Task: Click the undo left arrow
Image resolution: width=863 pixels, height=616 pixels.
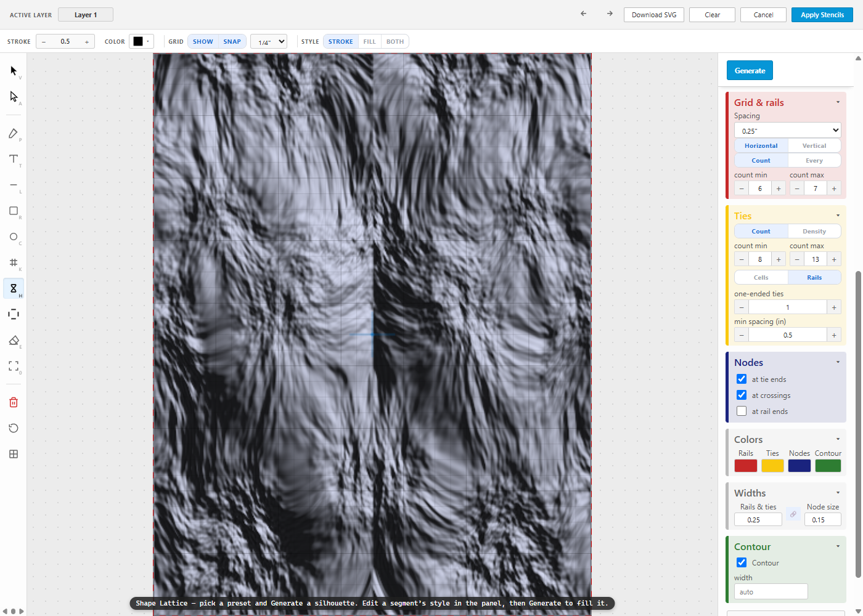Action: point(584,14)
